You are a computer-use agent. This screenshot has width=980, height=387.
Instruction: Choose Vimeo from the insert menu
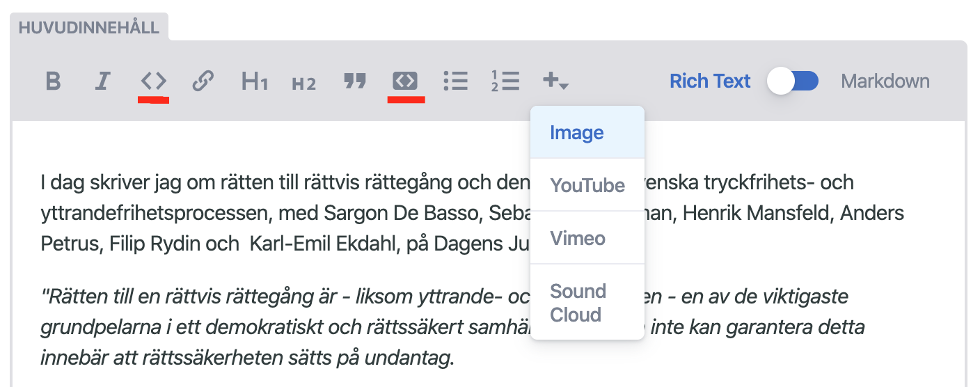[x=587, y=238]
